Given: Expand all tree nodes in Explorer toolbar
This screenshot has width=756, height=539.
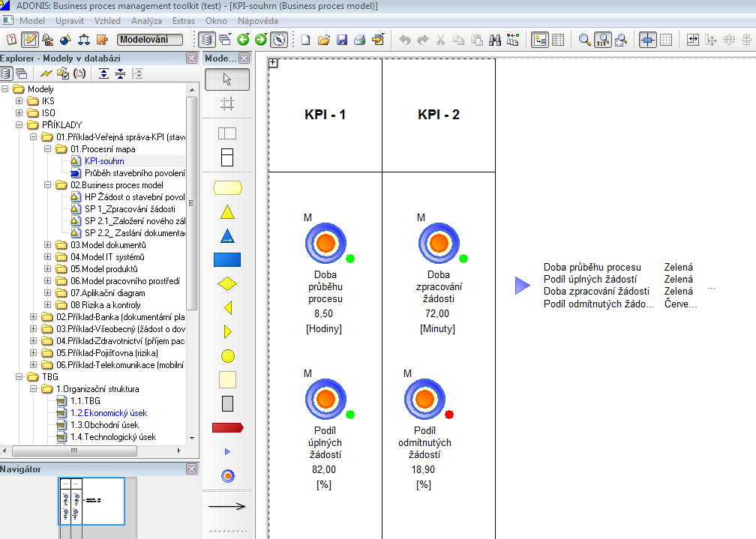Looking at the screenshot, I should pyautogui.click(x=103, y=73).
